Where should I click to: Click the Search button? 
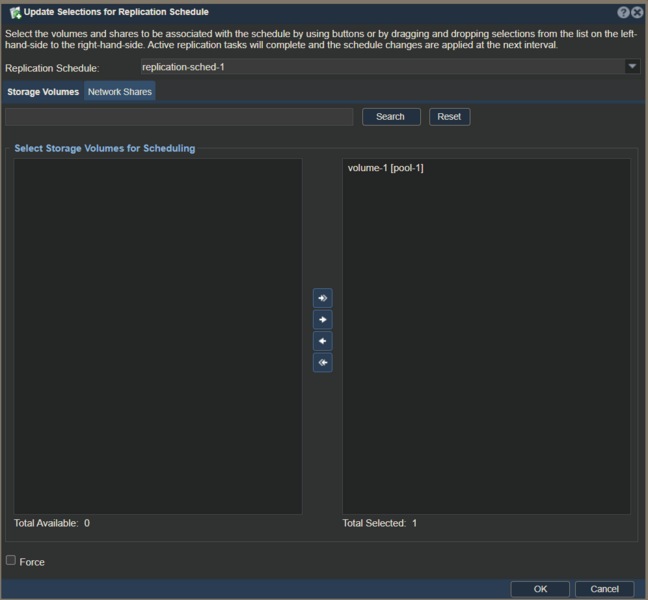[x=391, y=117]
